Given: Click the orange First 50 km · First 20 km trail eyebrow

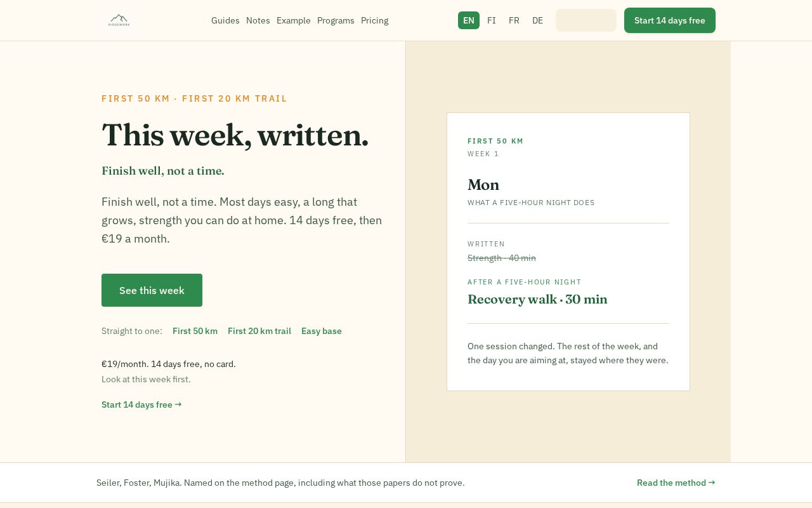Looking at the screenshot, I should (194, 98).
